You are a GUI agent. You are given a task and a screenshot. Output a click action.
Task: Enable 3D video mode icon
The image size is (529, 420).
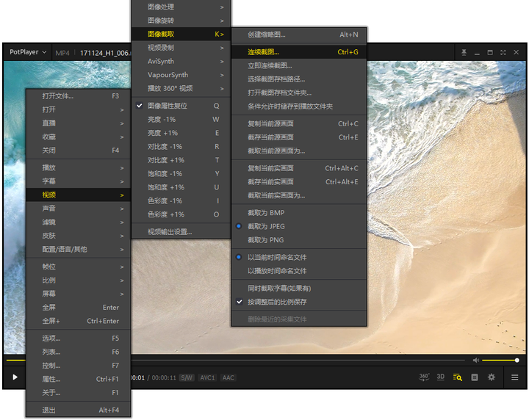tap(441, 377)
